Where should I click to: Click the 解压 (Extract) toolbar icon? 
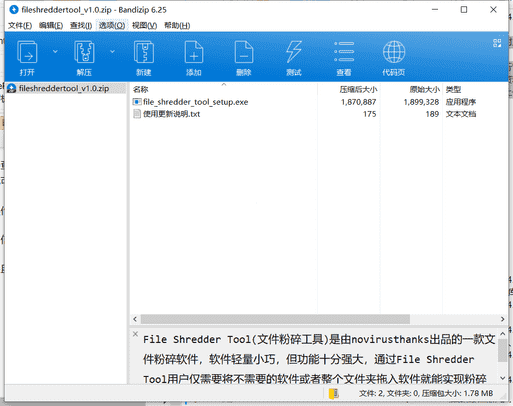point(84,52)
